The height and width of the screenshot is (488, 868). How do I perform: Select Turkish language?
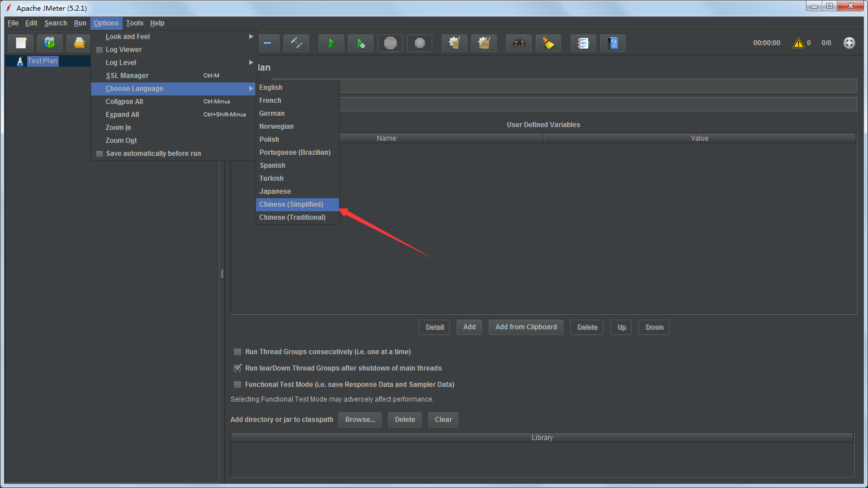(x=297, y=178)
